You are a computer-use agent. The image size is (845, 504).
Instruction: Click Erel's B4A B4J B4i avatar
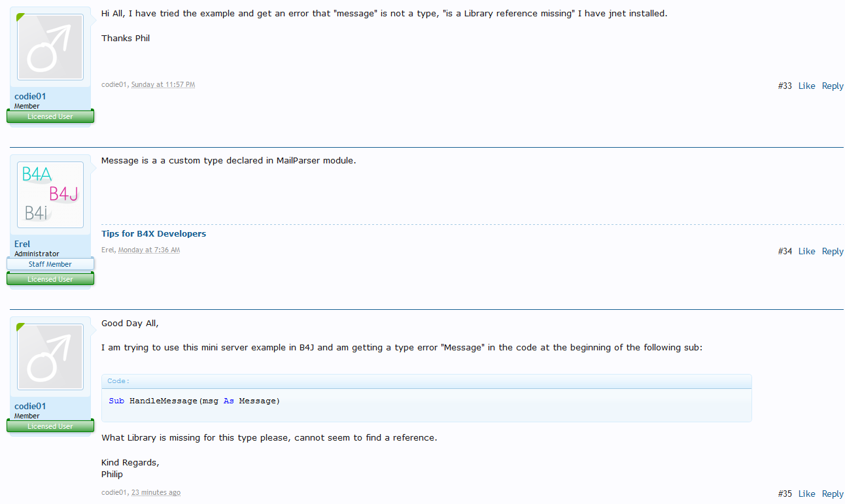[50, 195]
